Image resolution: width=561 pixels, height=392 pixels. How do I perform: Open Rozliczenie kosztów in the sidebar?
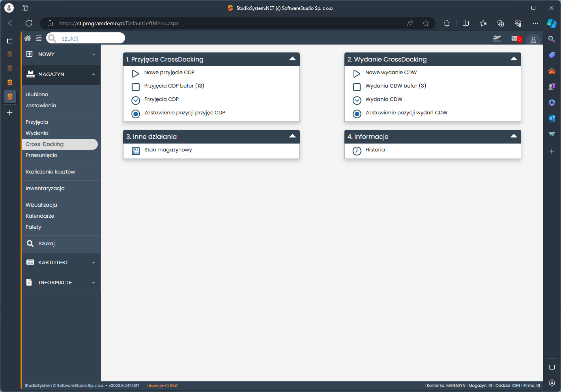pyautogui.click(x=50, y=172)
